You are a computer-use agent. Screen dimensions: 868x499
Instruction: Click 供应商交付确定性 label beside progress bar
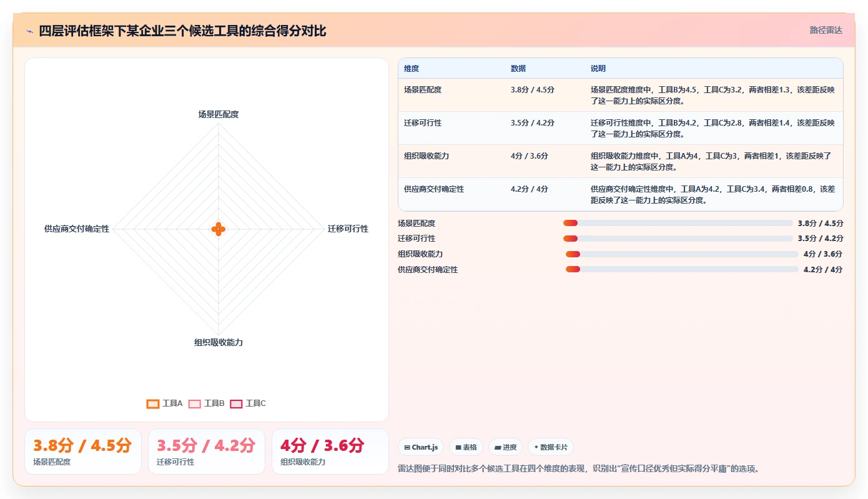tap(428, 270)
